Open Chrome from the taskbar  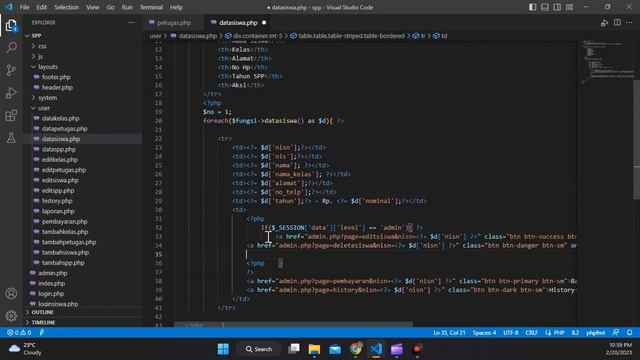[x=356, y=349]
